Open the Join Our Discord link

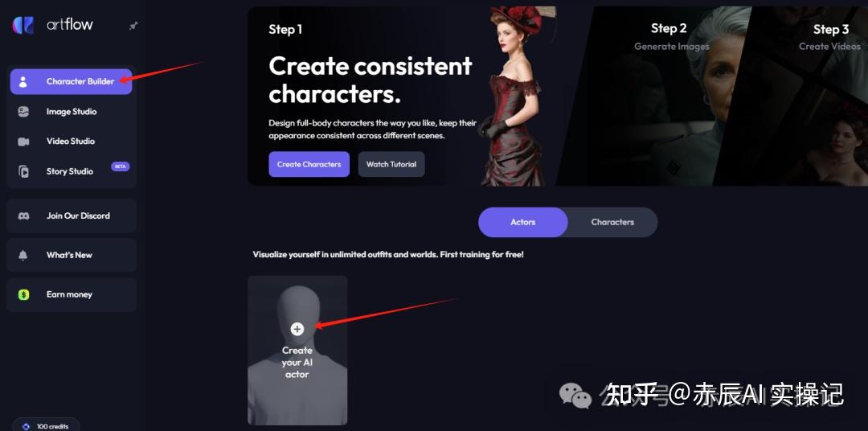click(x=72, y=216)
